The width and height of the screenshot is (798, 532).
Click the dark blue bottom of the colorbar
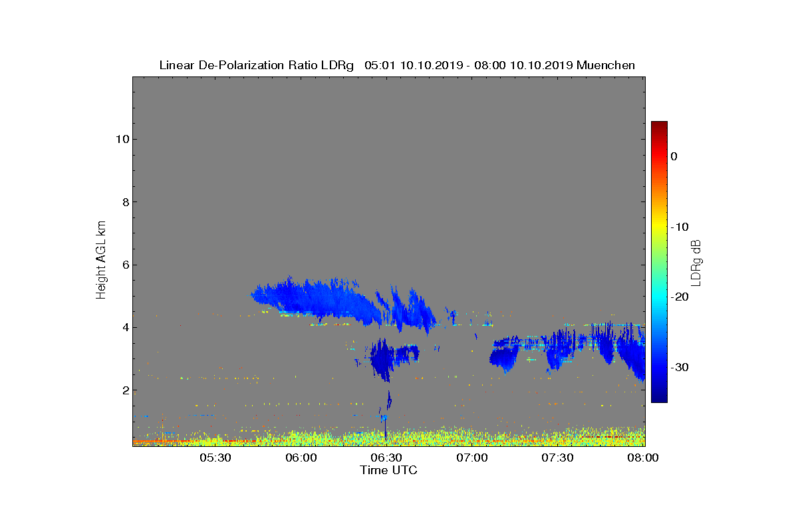click(659, 397)
